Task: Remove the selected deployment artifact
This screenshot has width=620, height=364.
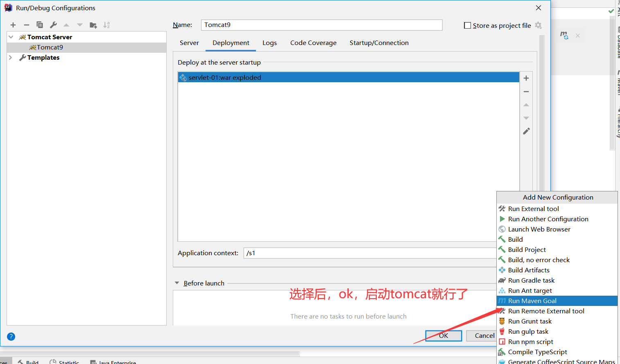Action: 526,92
